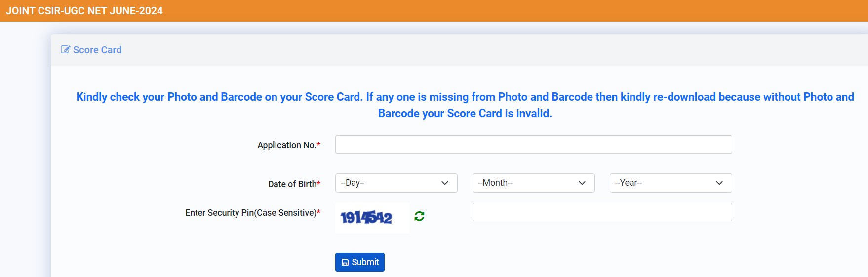This screenshot has width=868, height=277.
Task: Click the chevron arrow of the Day selector
Action: coord(445,183)
